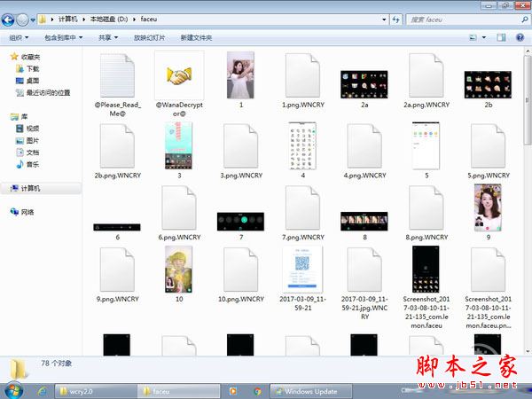The width and height of the screenshot is (532, 399).
Task: Switch to the Windows Update taskbar window
Action: [x=311, y=391]
